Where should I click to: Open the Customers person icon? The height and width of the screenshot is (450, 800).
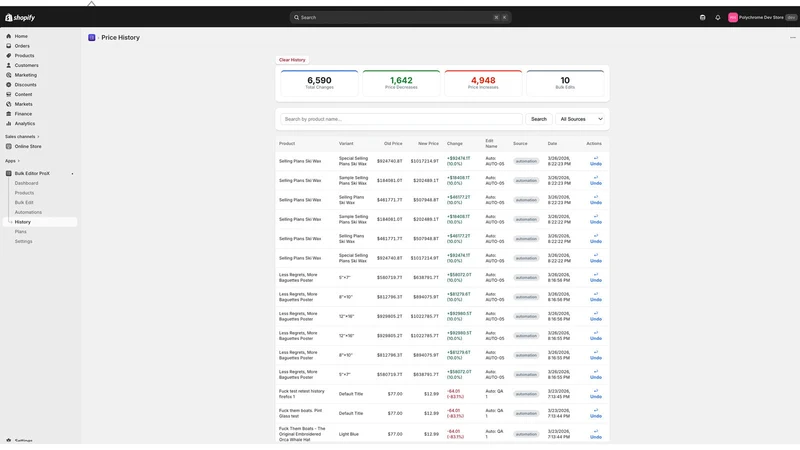tap(9, 65)
